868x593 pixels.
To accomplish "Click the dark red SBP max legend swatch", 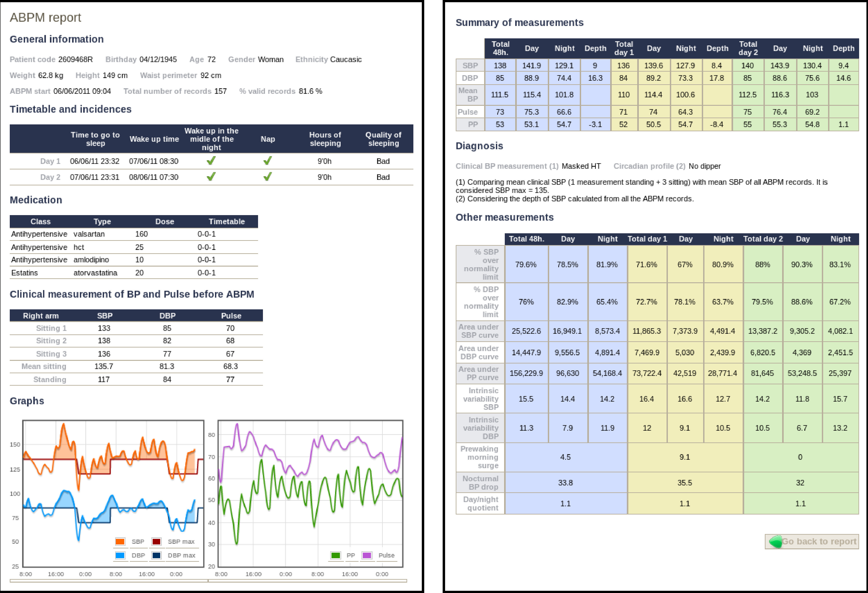I will tap(156, 542).
